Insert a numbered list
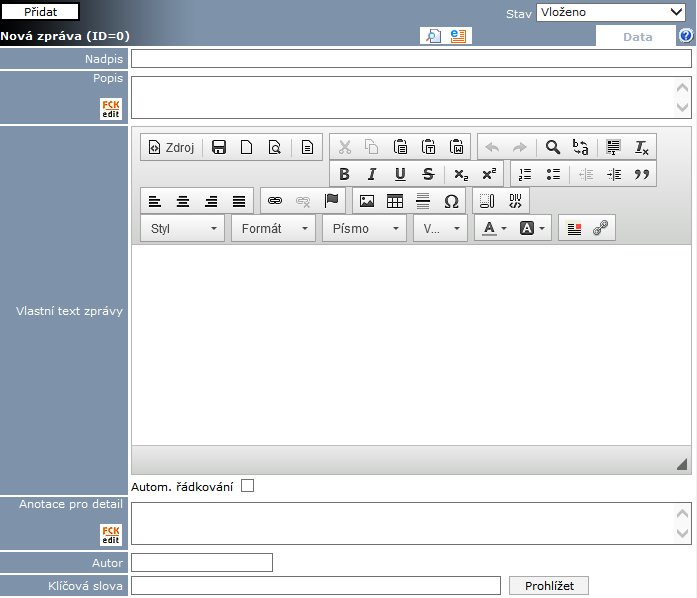The image size is (697, 598). tap(525, 174)
